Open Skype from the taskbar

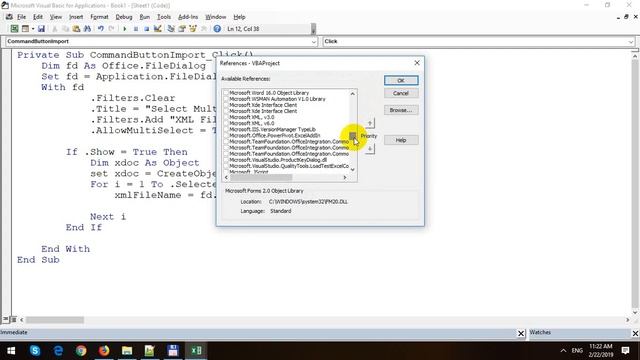click(35, 351)
